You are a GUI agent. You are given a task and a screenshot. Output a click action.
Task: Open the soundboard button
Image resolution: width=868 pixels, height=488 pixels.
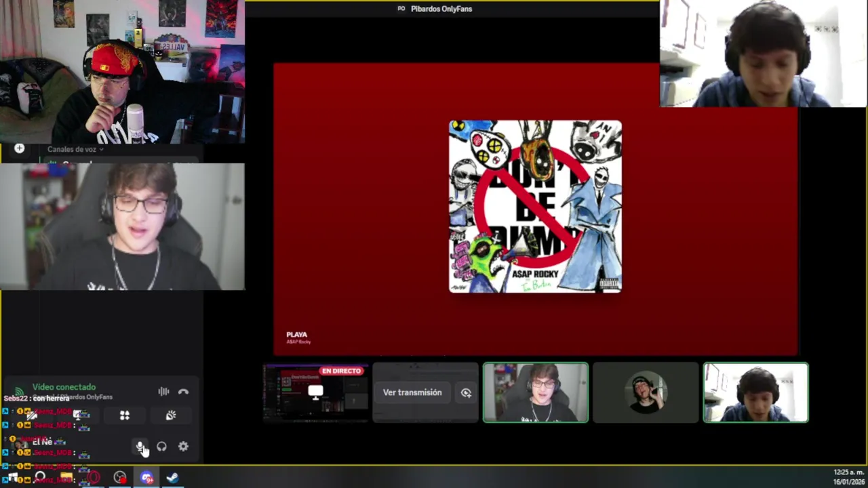tap(170, 415)
